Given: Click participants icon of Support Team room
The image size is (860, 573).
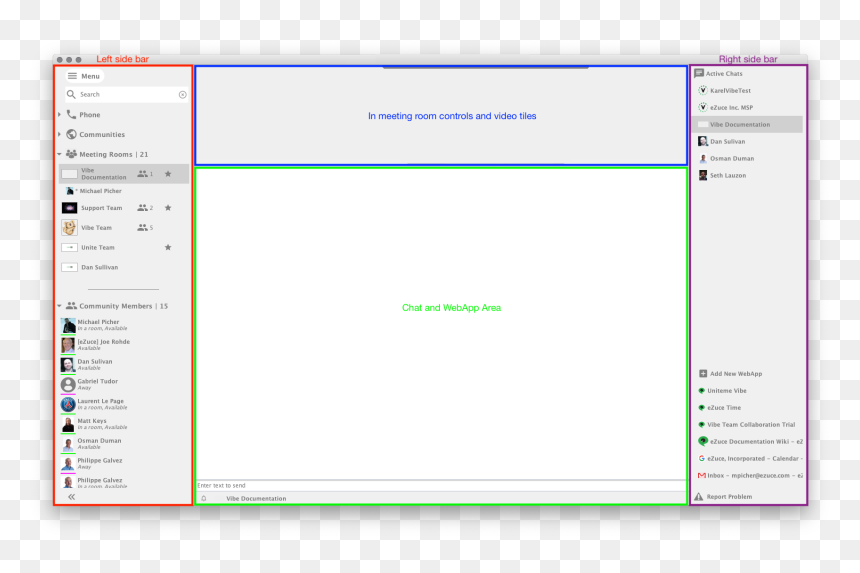Looking at the screenshot, I should click(143, 208).
